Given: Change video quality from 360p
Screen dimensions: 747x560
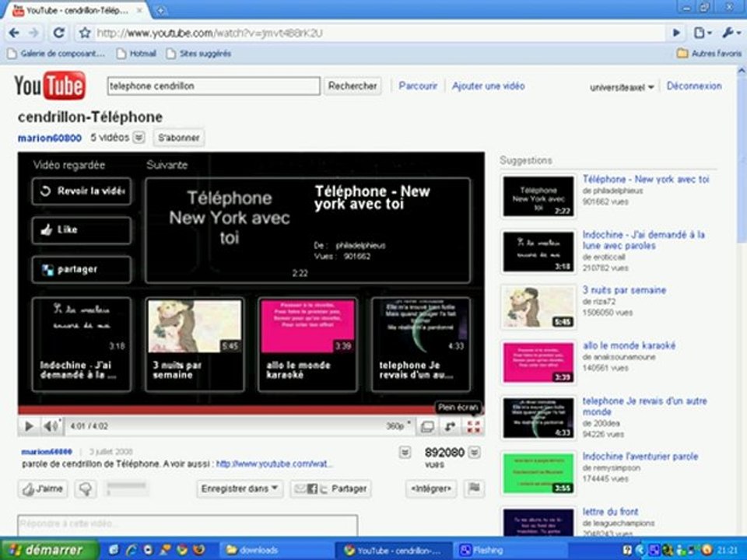Looking at the screenshot, I should coord(398,426).
